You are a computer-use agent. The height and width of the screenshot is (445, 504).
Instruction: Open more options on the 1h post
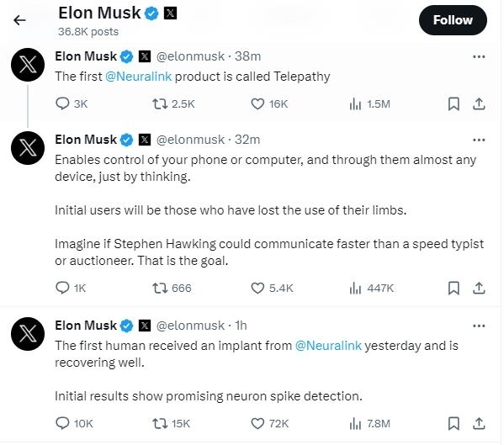coord(479,326)
